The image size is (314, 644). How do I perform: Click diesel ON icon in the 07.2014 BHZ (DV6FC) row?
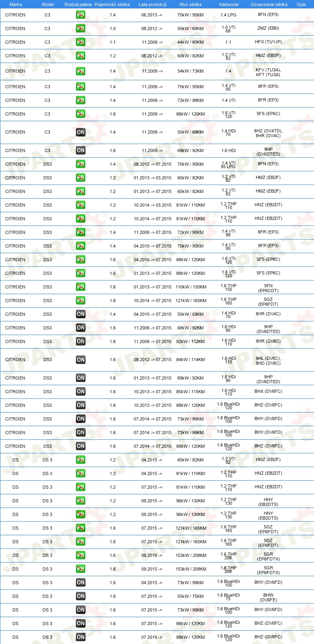click(x=81, y=446)
